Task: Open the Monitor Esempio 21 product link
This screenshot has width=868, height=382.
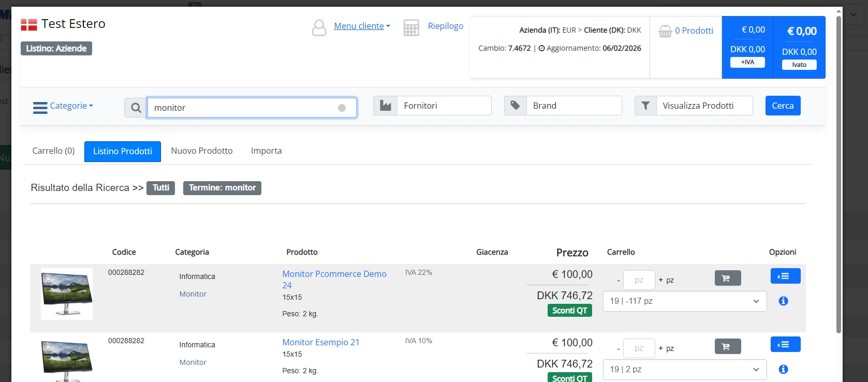Action: 320,342
